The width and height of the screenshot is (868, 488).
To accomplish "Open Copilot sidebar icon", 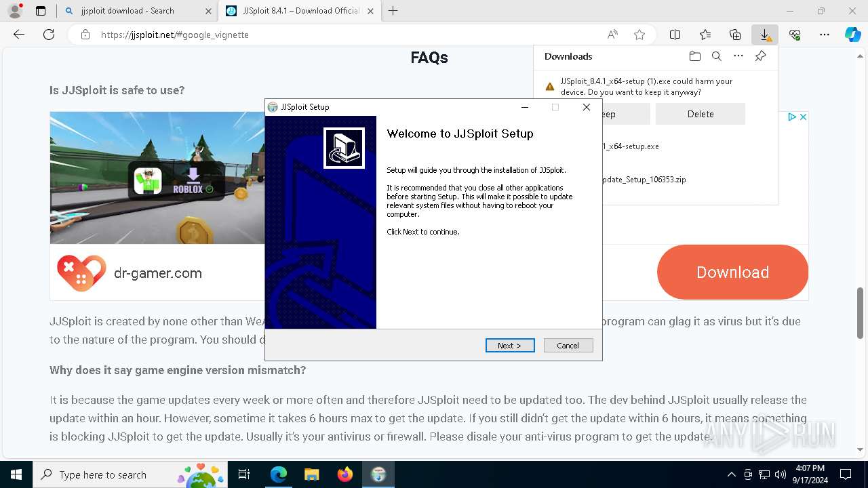I will [x=852, y=35].
